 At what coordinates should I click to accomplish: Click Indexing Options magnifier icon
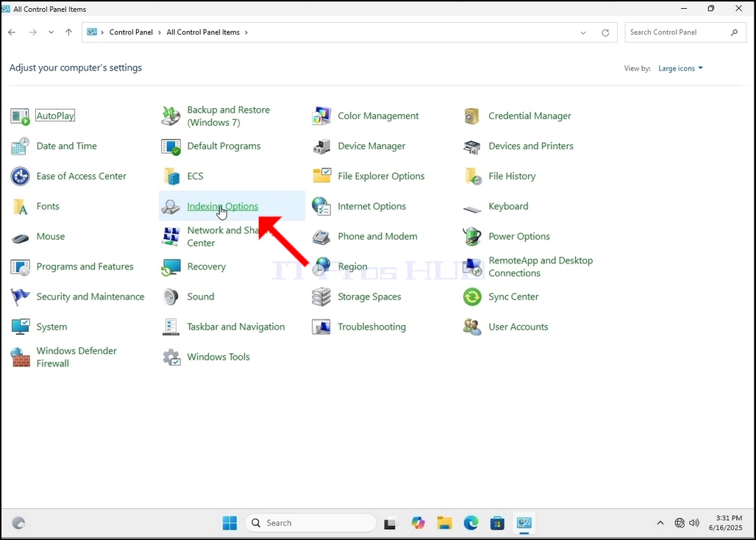coord(171,206)
